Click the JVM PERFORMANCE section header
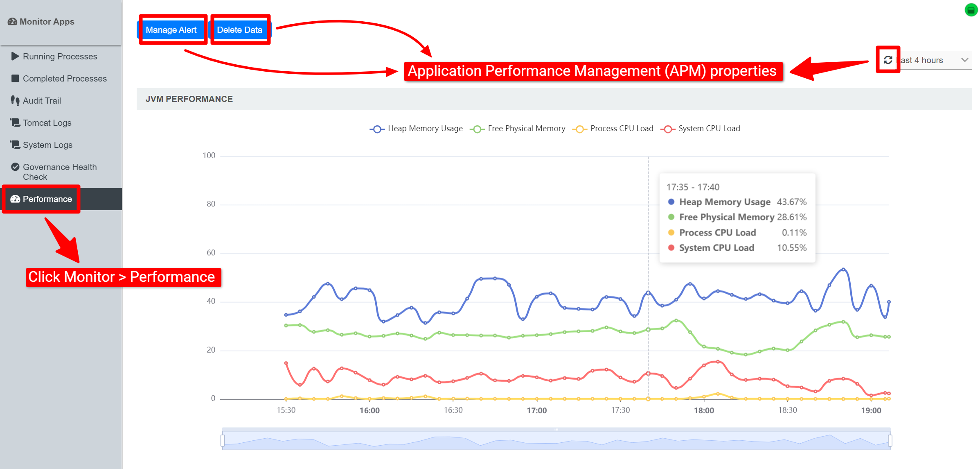Image resolution: width=980 pixels, height=469 pixels. [x=189, y=99]
